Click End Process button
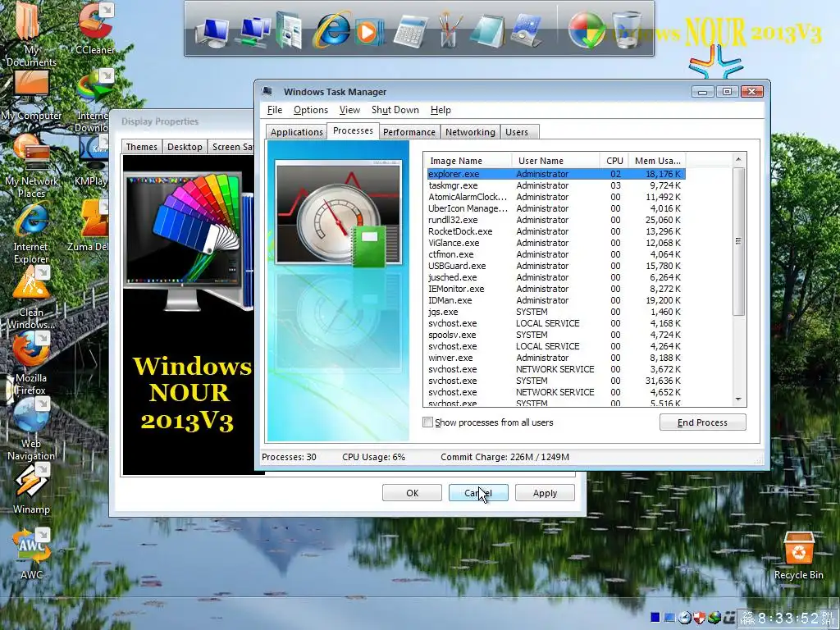The width and height of the screenshot is (840, 630). click(702, 422)
